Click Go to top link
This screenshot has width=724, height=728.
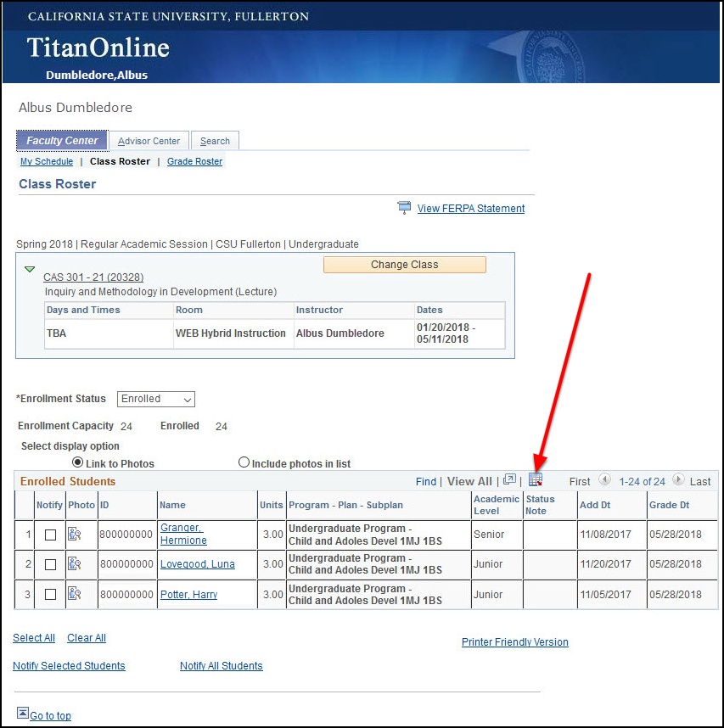50,716
